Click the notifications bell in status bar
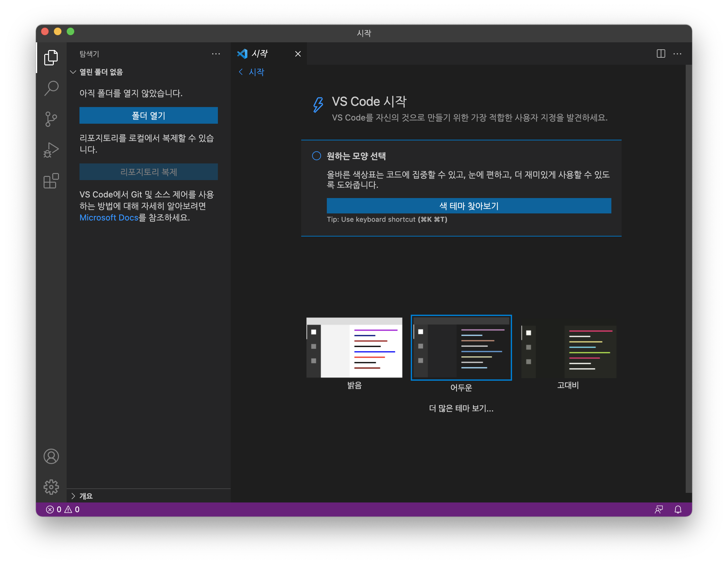 (x=678, y=509)
